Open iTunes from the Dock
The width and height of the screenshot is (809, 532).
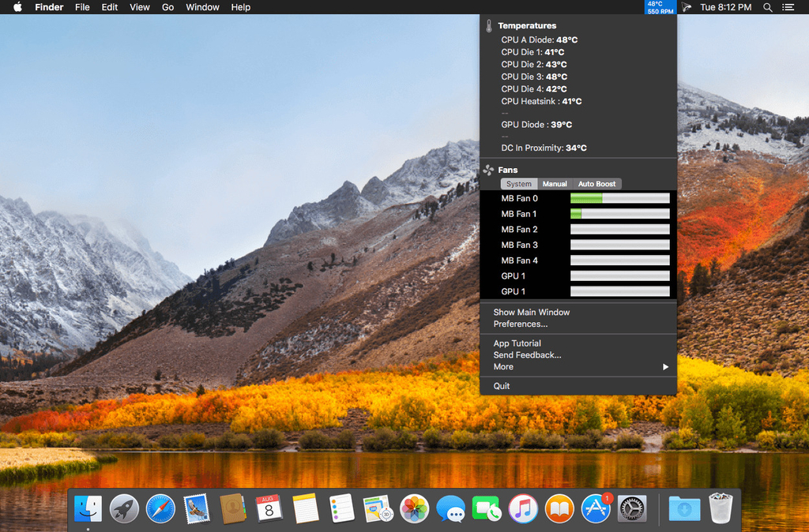[523, 509]
